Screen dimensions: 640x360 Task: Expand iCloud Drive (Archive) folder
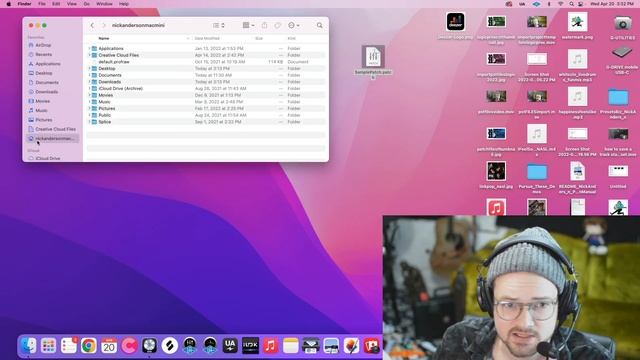pos(89,88)
